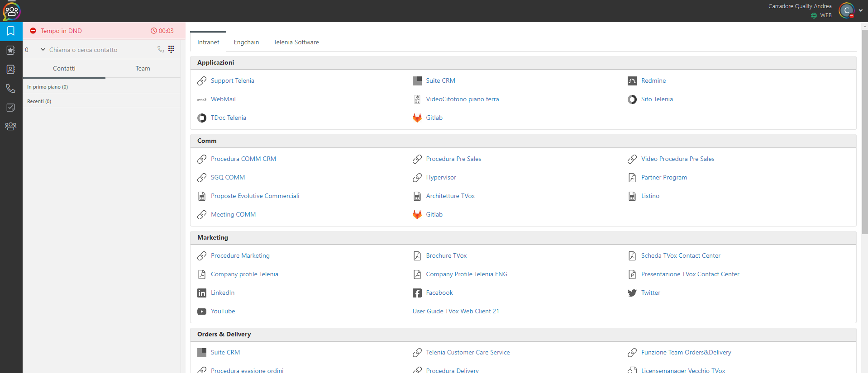Click the TDoc Telenia ring icon
Image resolution: width=868 pixels, height=373 pixels.
click(x=202, y=118)
